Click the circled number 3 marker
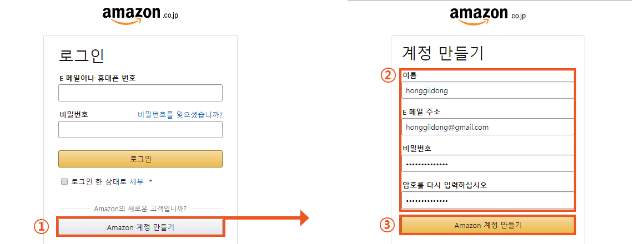 point(388,225)
